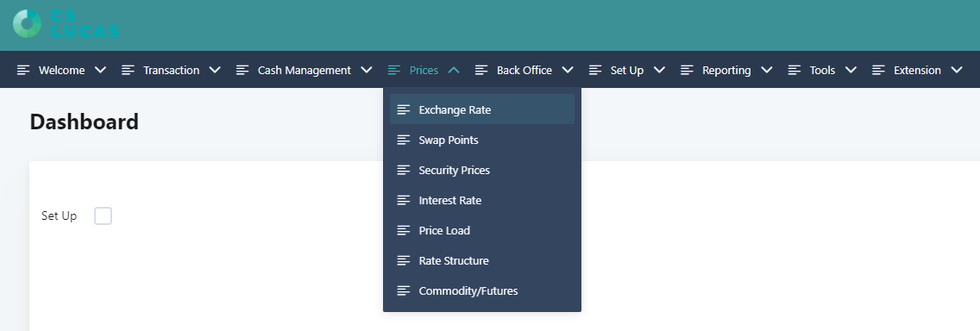Open the Interest Rate entry
This screenshot has height=331, width=980.
[482, 201]
